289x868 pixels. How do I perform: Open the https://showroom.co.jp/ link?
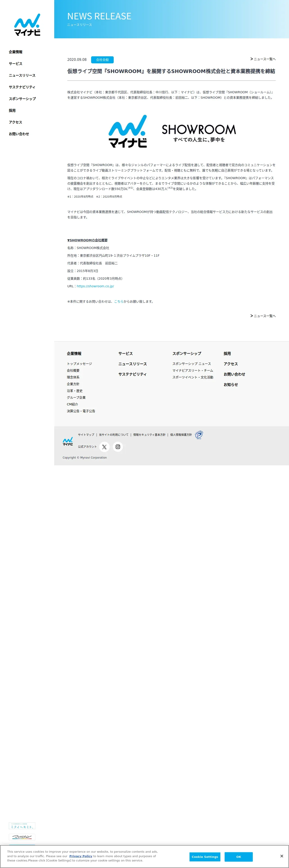tap(95, 286)
